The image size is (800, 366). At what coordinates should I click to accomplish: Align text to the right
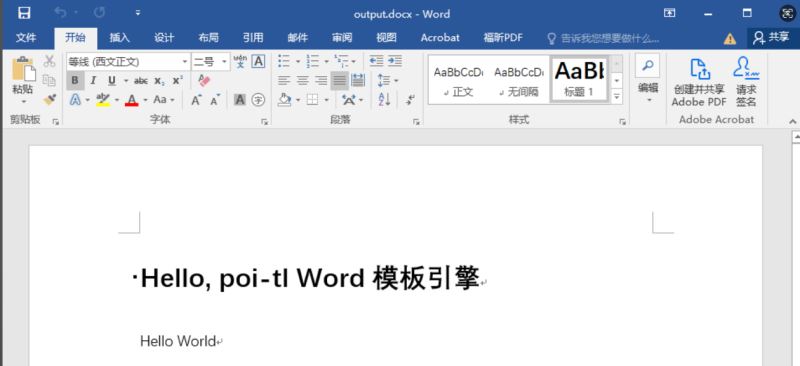click(321, 80)
